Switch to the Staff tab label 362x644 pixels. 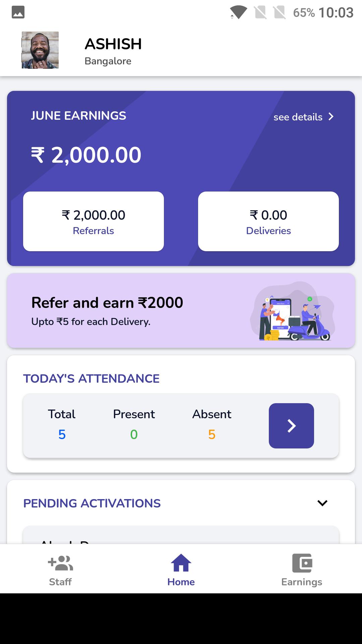pyautogui.click(x=60, y=582)
